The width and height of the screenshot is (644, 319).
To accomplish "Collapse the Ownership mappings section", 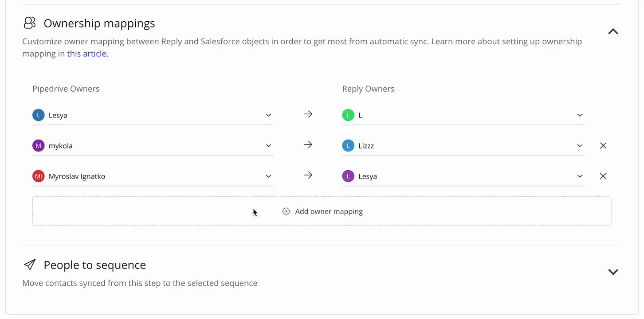I will click(x=613, y=31).
